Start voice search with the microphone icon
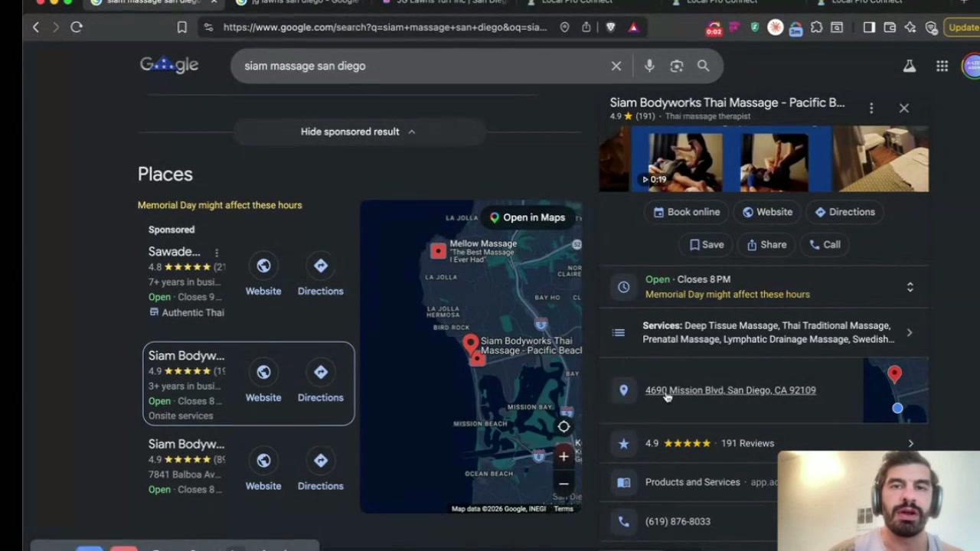 tap(649, 66)
